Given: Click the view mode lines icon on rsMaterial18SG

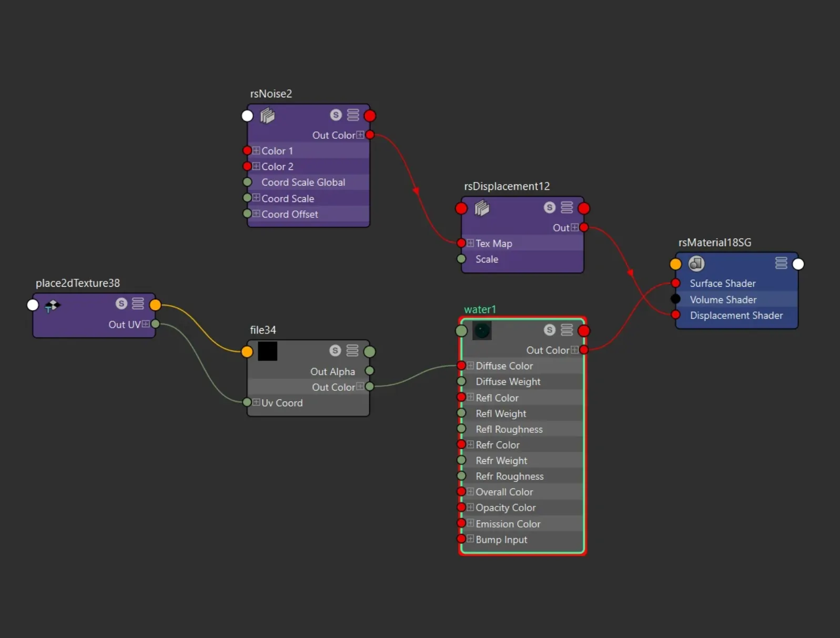Looking at the screenshot, I should point(781,263).
